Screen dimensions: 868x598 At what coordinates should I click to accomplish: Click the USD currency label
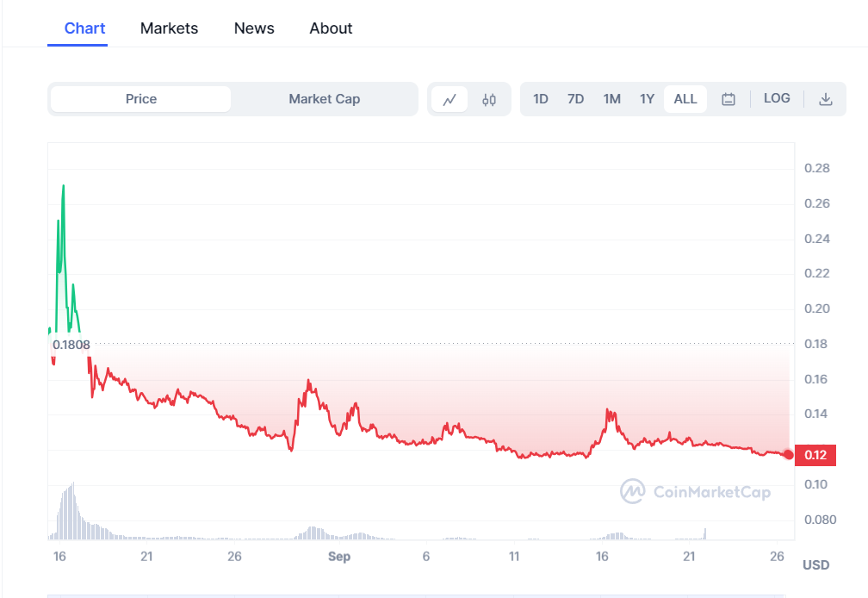point(816,565)
